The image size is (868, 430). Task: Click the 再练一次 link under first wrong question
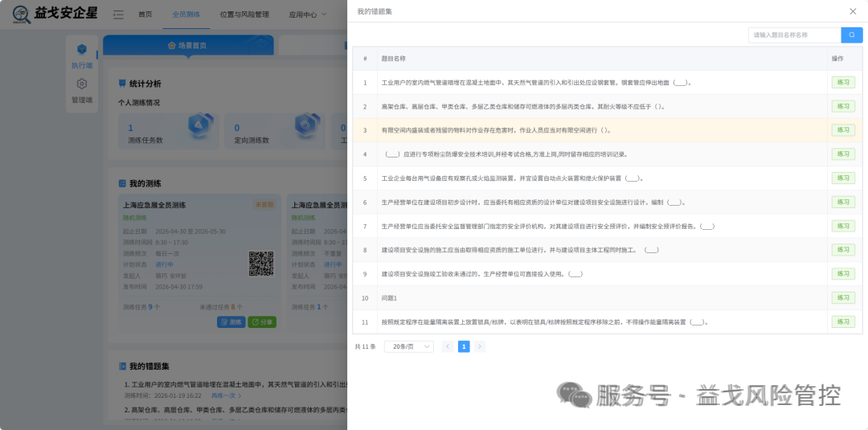[227, 395]
